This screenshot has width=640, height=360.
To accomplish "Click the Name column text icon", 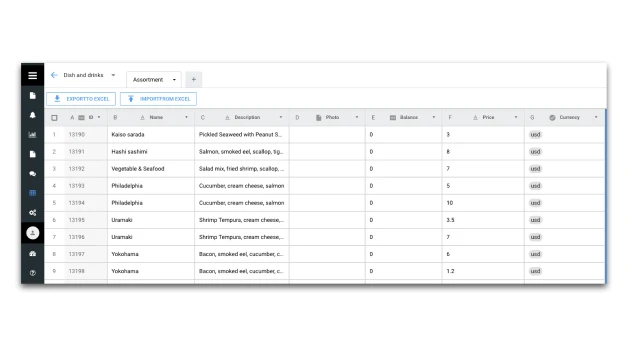I will [x=142, y=118].
